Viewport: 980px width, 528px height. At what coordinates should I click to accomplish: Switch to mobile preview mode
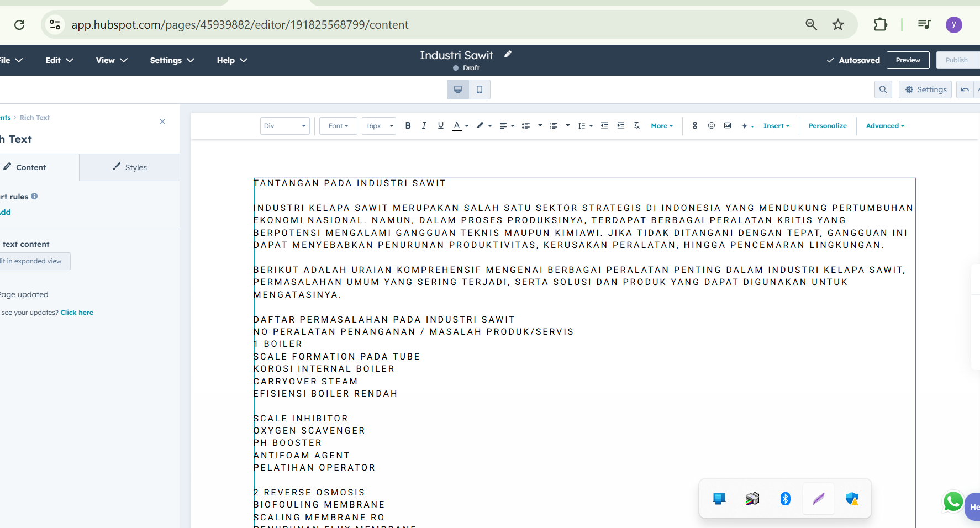pyautogui.click(x=479, y=89)
